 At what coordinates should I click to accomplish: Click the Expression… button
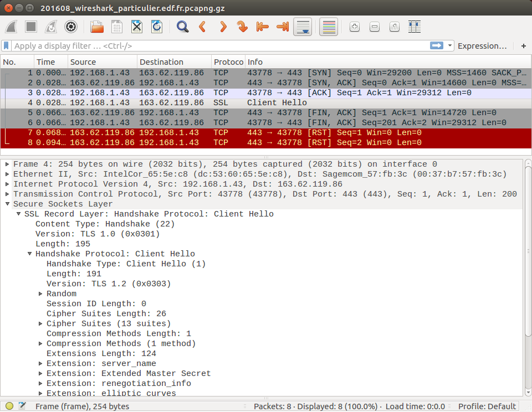point(482,46)
